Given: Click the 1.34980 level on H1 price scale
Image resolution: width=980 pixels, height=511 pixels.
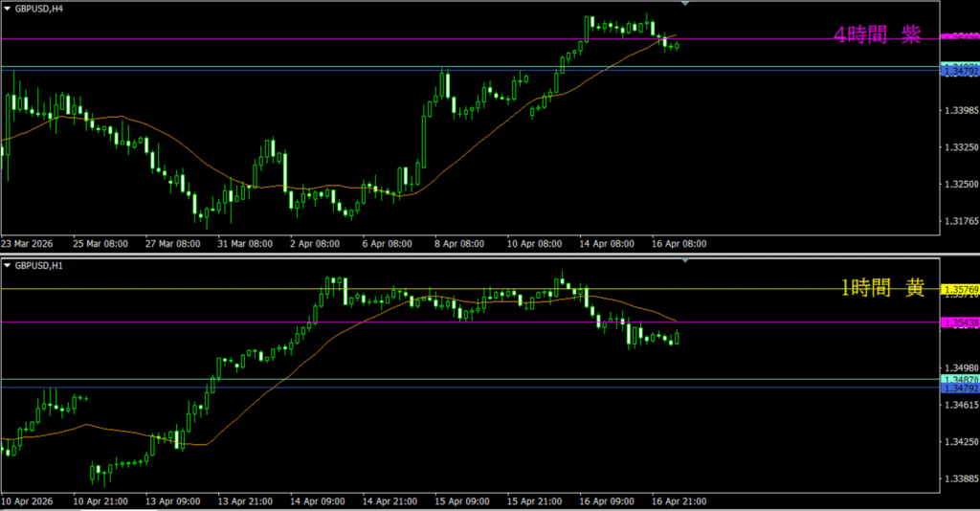Looking at the screenshot, I should pos(960,368).
